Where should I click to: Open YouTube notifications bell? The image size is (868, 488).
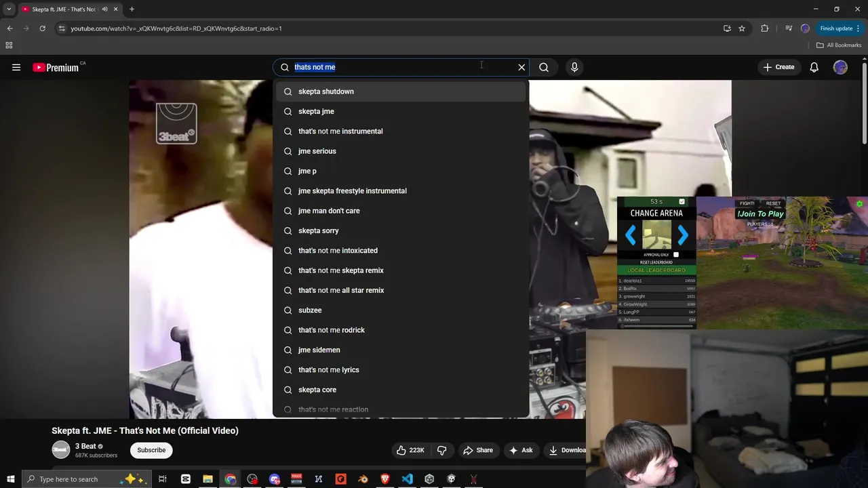click(814, 67)
